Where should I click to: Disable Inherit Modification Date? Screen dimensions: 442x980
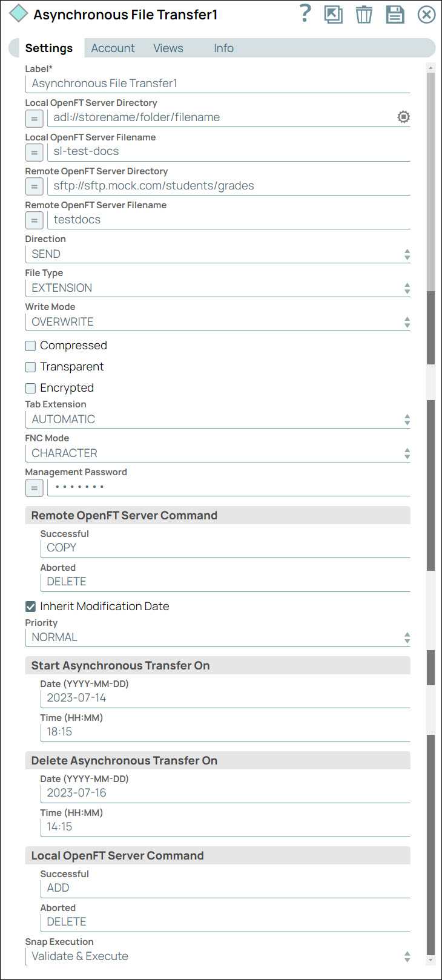[30, 606]
